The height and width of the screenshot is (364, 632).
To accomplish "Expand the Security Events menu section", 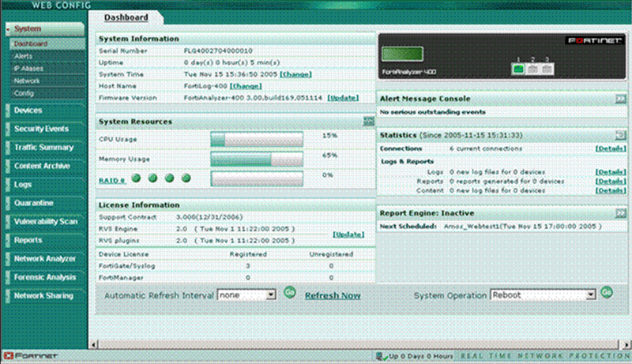I will coord(45,129).
